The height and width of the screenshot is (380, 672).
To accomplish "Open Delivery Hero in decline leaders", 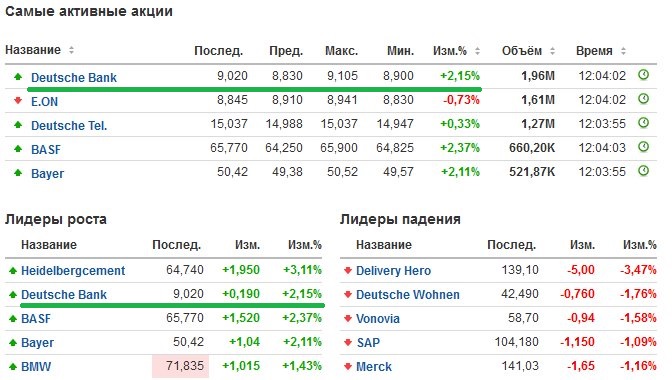I will (393, 271).
